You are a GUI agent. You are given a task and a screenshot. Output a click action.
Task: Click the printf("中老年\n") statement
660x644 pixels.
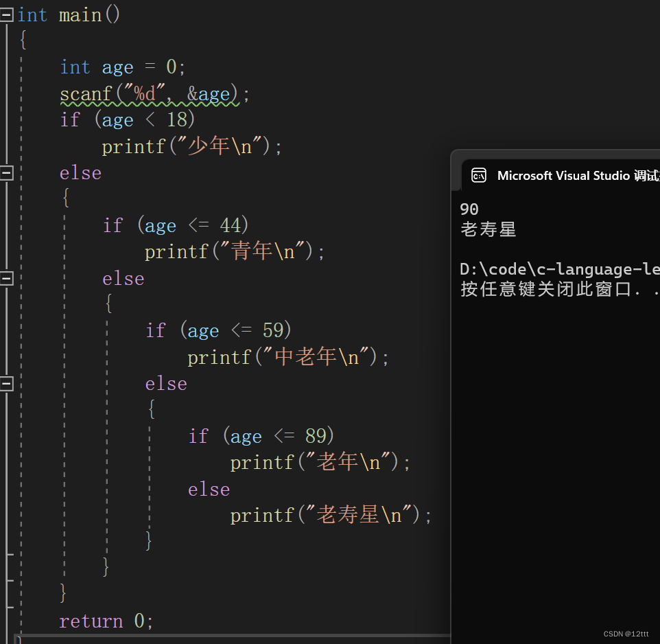288,357
